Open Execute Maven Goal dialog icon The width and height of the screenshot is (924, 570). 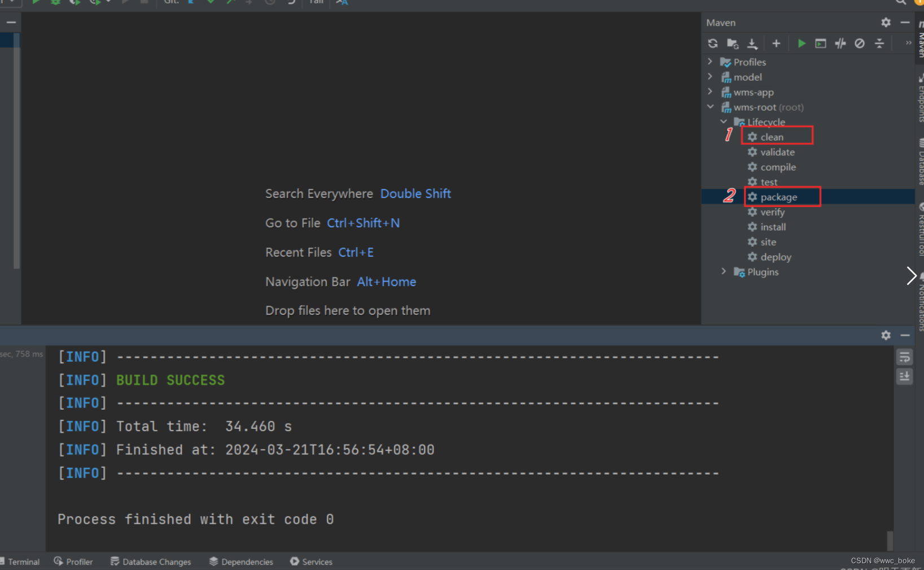click(x=821, y=43)
